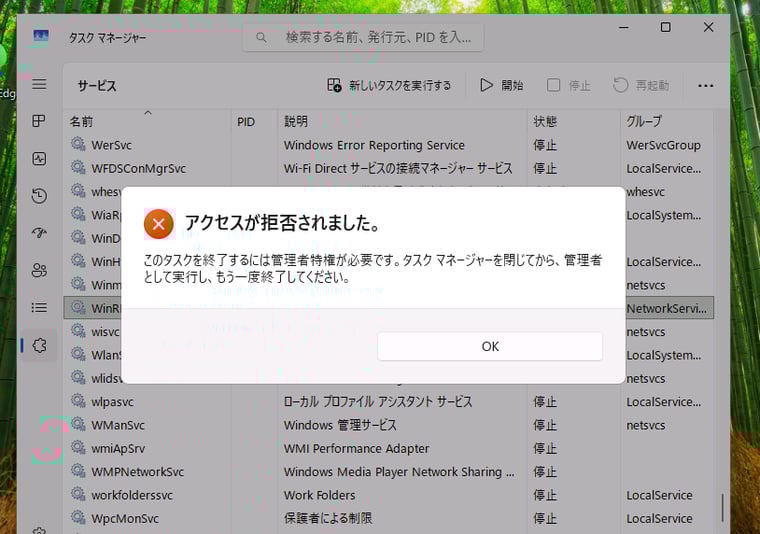Select the wlpasvc service row

tap(389, 402)
